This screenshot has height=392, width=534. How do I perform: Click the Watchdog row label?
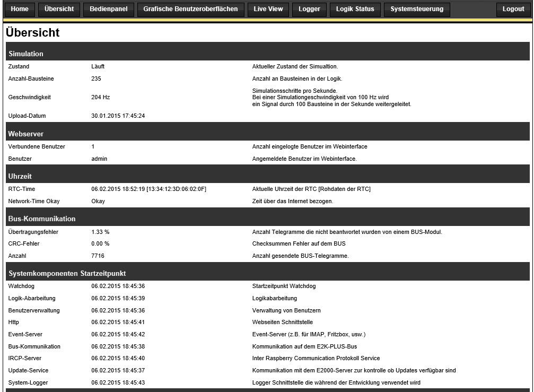click(21, 286)
